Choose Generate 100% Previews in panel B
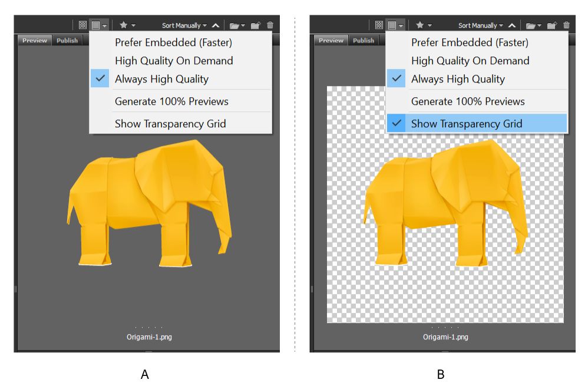The image size is (588, 383). click(x=477, y=101)
